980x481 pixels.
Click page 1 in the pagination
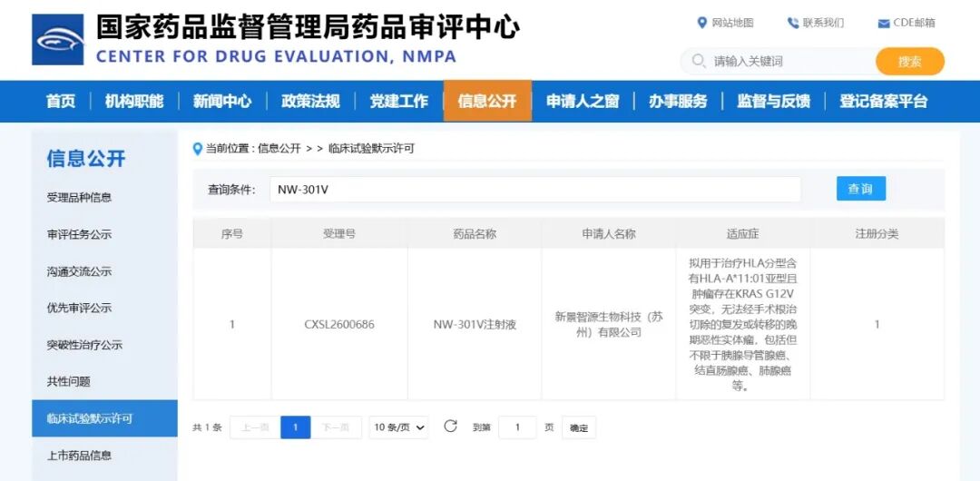coord(296,427)
